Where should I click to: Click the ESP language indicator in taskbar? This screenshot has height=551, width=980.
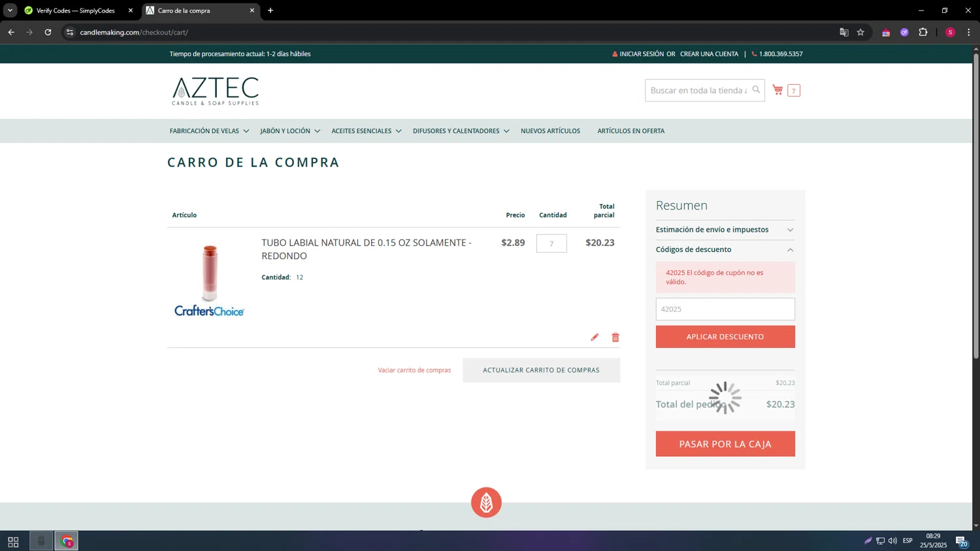coord(907,541)
